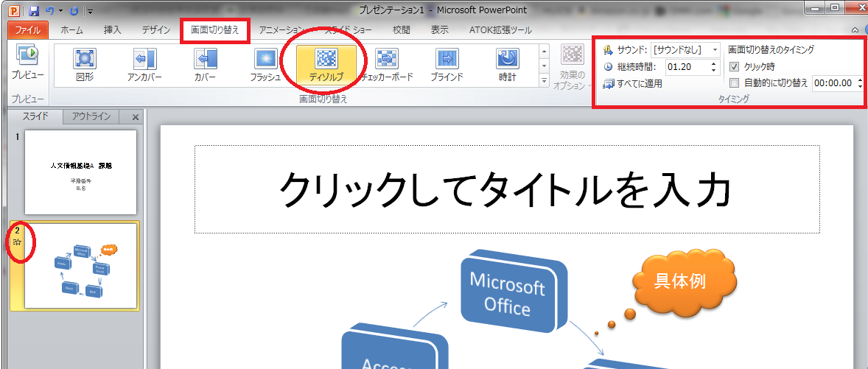Click the sound speaker icon beside サウンド

pos(609,50)
